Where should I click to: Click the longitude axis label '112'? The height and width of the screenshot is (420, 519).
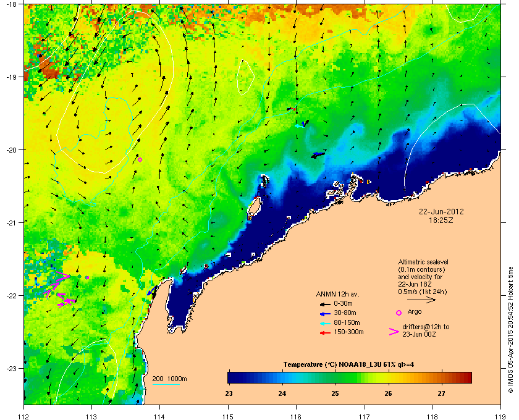pos(24,416)
